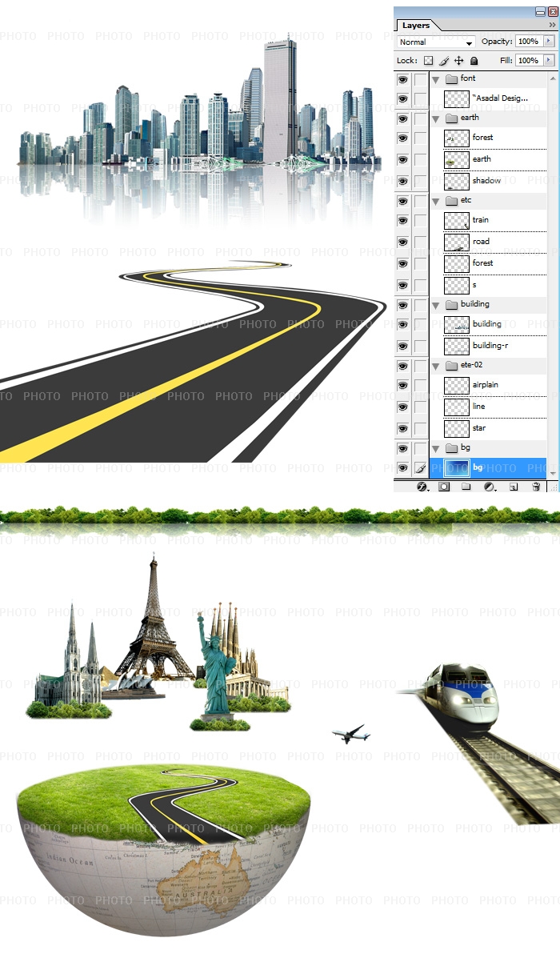
Task: Collapse the bg group triangle
Action: coord(436,448)
